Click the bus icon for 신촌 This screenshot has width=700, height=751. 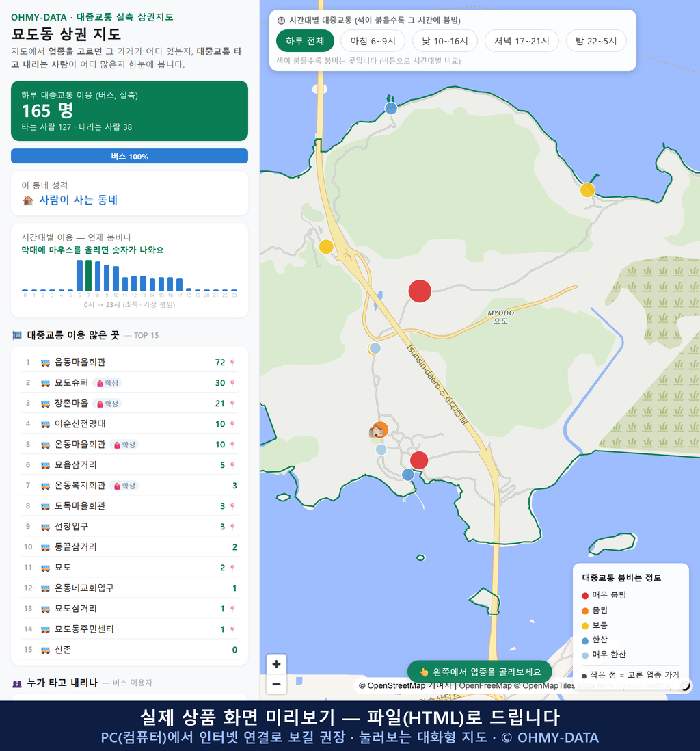coord(46,650)
